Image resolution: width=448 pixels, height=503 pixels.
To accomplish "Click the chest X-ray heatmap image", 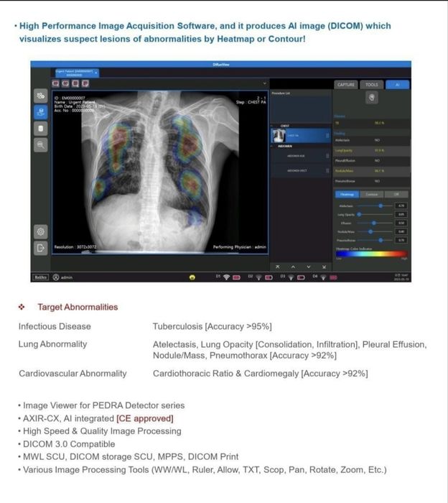I will click(x=160, y=172).
